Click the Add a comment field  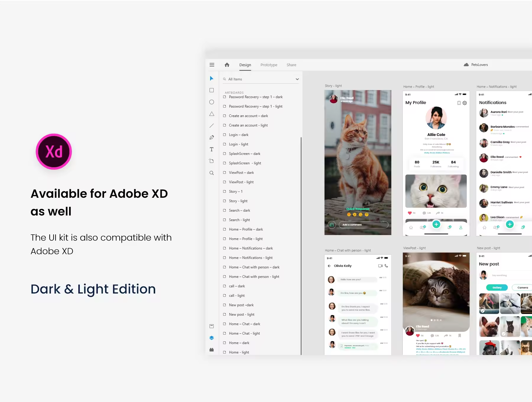[x=363, y=225]
